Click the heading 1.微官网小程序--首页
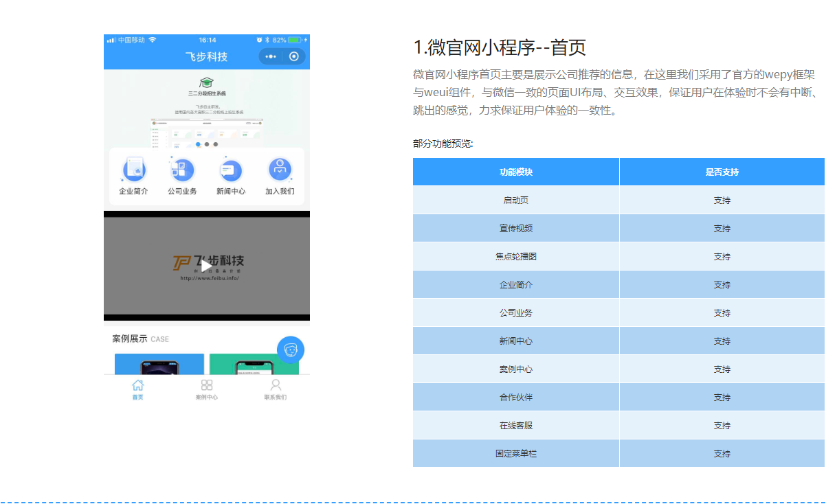 (500, 47)
